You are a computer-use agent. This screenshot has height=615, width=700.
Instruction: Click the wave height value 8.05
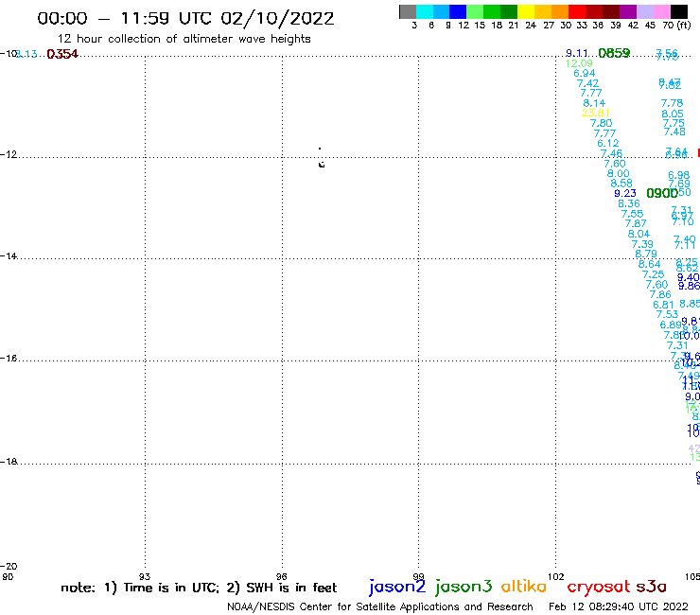[673, 114]
